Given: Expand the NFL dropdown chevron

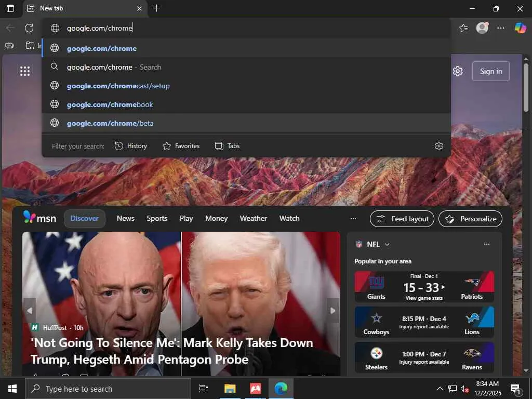Looking at the screenshot, I should tap(388, 244).
